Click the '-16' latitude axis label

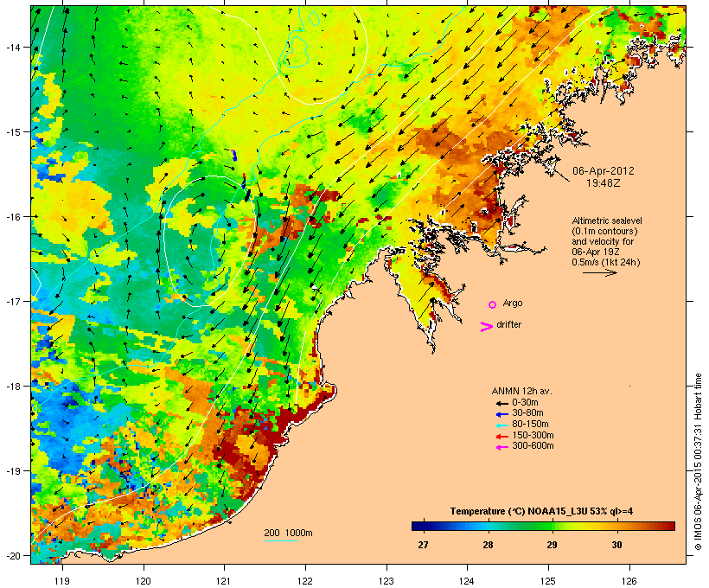(x=12, y=217)
